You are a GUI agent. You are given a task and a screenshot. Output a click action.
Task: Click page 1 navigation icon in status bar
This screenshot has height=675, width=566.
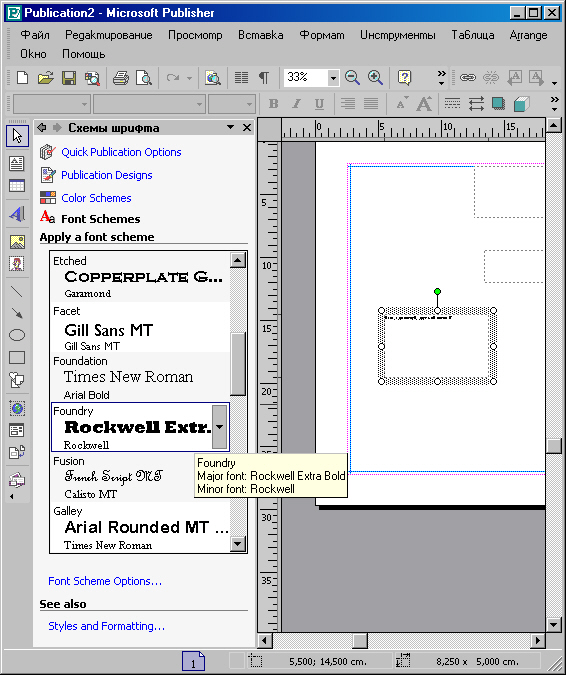[193, 661]
